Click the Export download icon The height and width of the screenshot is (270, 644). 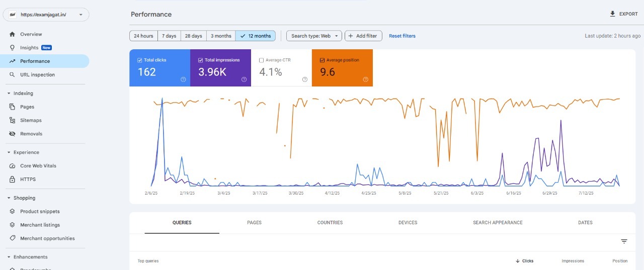point(612,14)
